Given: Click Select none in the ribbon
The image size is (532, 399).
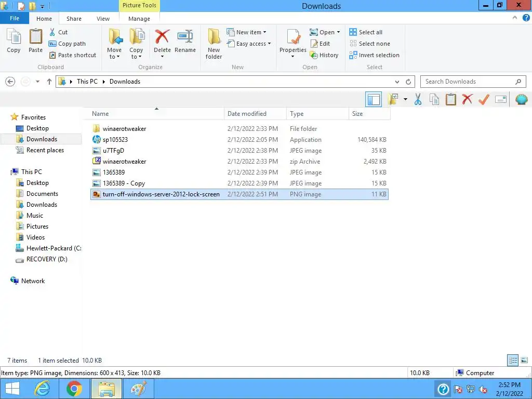Looking at the screenshot, I should coord(370,44).
